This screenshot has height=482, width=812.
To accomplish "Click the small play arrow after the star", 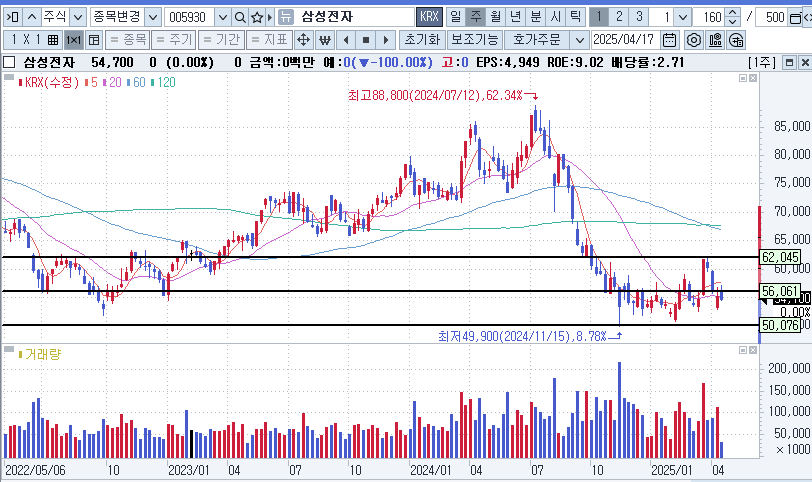I will tap(269, 17).
